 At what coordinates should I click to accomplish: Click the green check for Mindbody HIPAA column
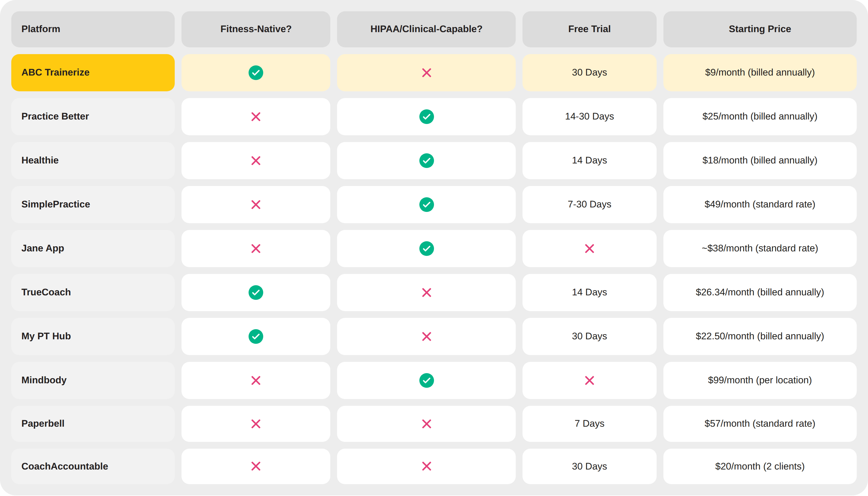click(426, 380)
